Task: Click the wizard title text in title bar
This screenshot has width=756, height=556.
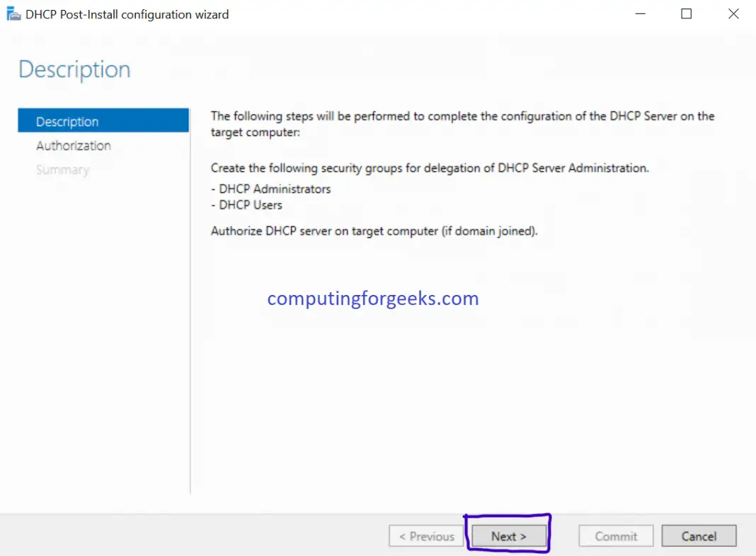Action: [126, 13]
